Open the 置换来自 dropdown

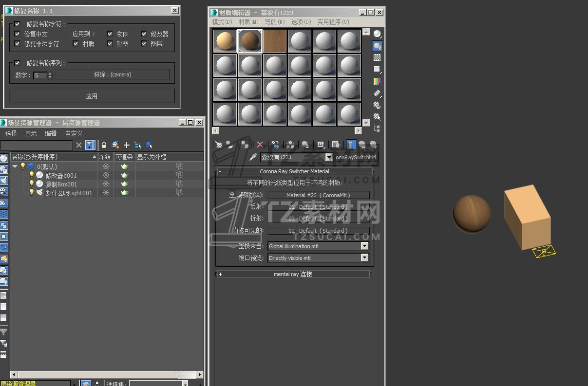point(364,246)
